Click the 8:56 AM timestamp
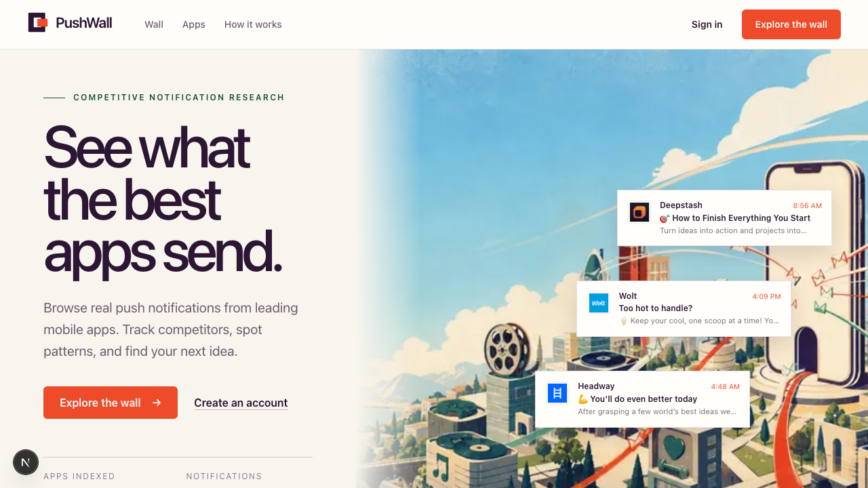 coord(808,205)
